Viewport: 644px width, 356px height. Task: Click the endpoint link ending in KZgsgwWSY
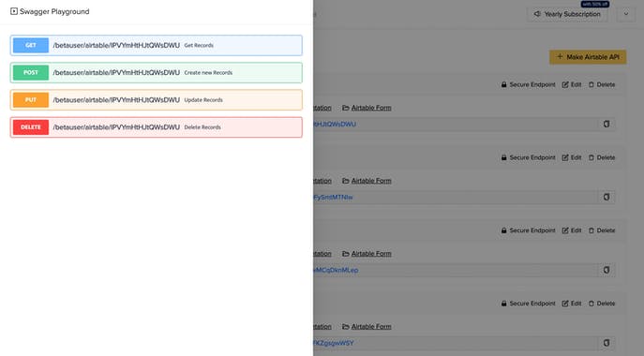coord(334,343)
